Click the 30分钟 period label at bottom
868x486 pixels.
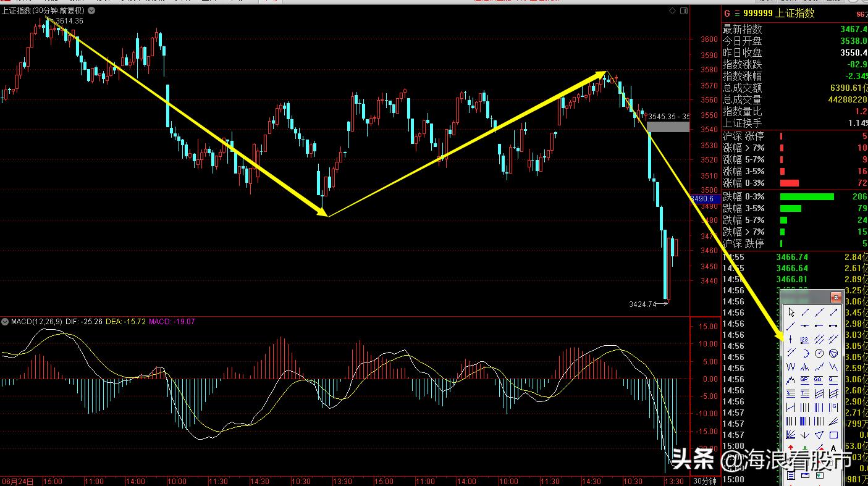[x=704, y=481]
